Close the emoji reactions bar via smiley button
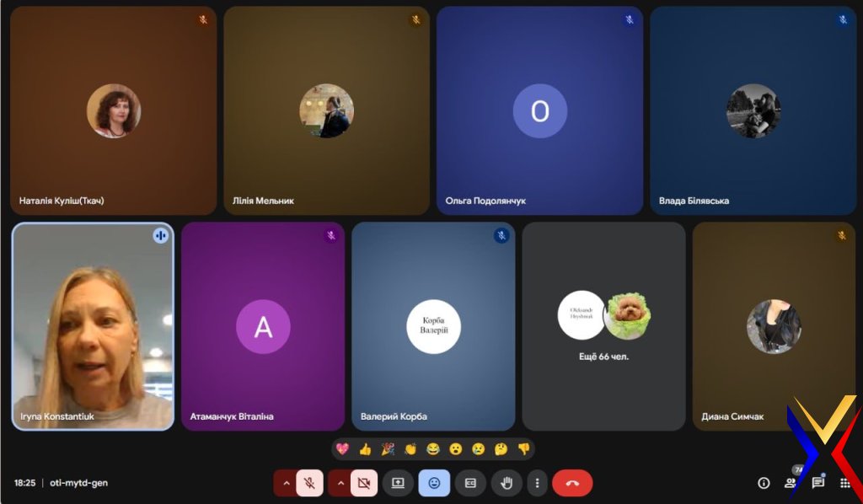 [x=434, y=483]
